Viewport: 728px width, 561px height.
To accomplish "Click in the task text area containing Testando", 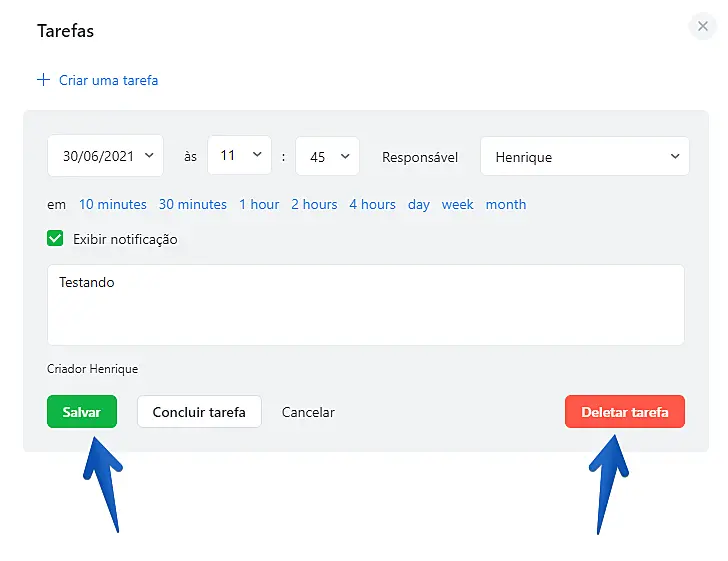I will coord(365,305).
